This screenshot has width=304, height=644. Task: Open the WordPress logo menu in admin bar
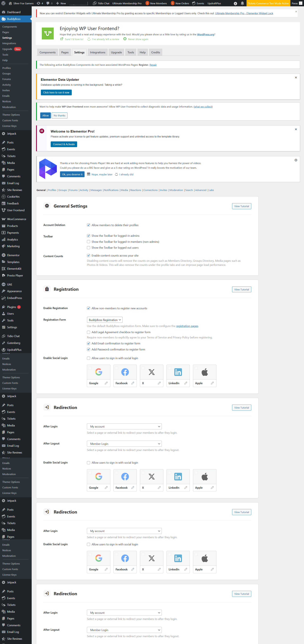point(3,3)
